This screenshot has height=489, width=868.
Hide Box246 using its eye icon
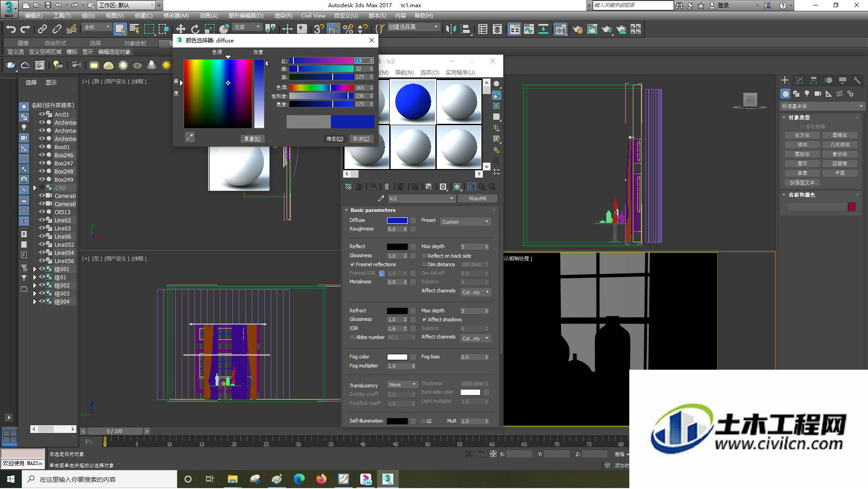click(42, 155)
